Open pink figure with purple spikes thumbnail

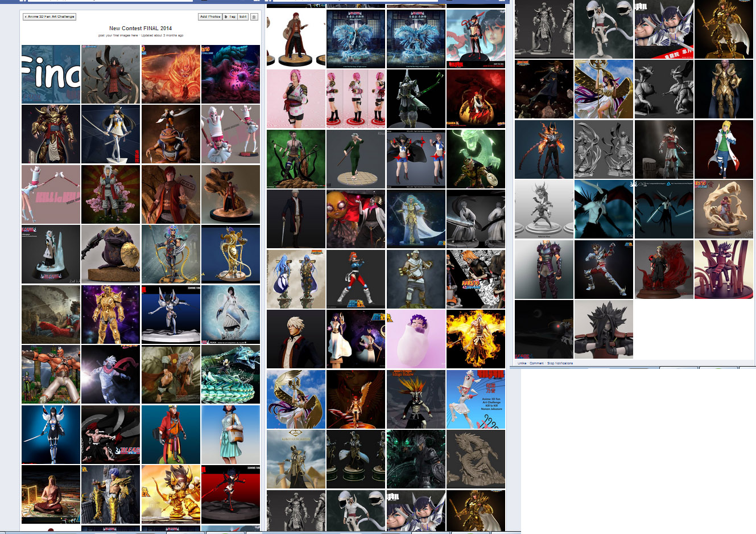(724, 269)
